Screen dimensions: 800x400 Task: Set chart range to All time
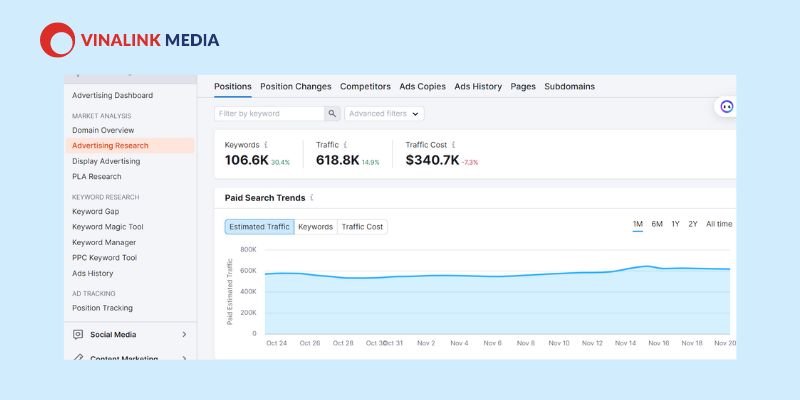[719, 224]
